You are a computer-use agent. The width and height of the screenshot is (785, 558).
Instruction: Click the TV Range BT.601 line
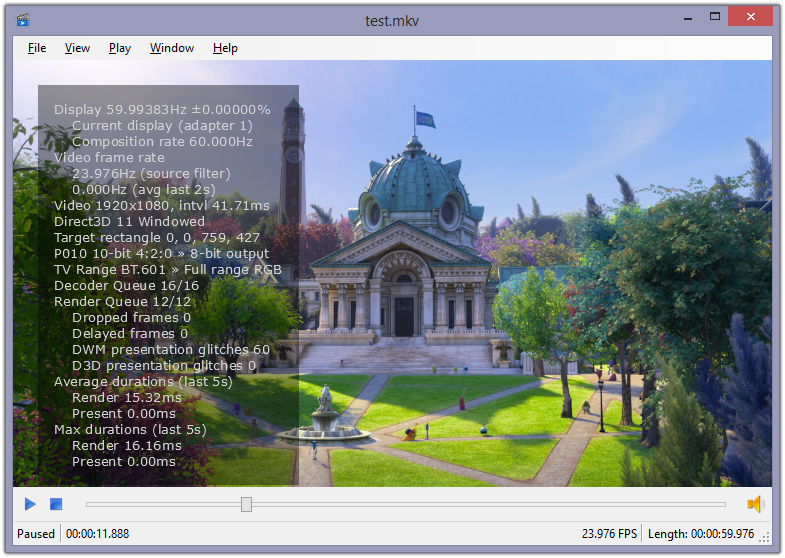tap(168, 270)
